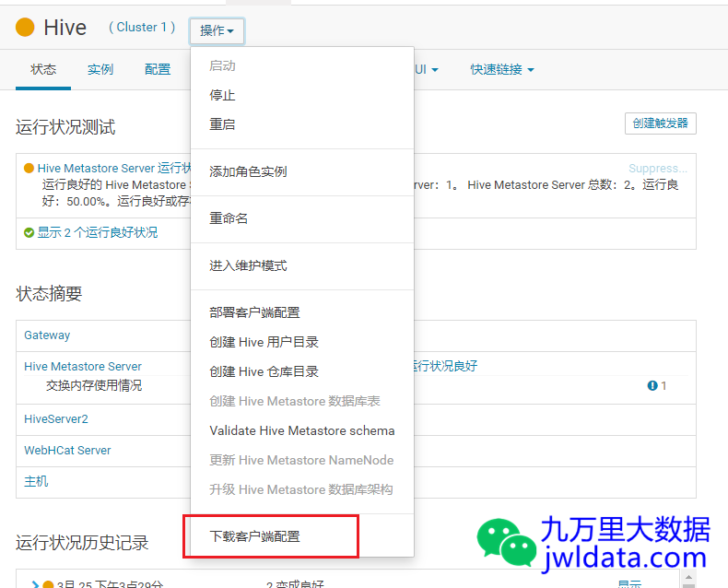728x588 pixels.
Task: Click orange icon beside Hive Metastore Server test
Action: coord(29,168)
